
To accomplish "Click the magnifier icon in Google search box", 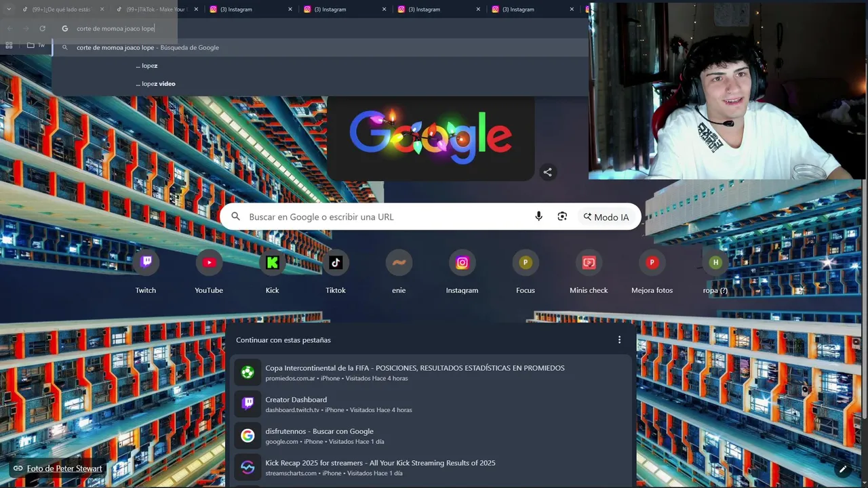I will (x=235, y=216).
